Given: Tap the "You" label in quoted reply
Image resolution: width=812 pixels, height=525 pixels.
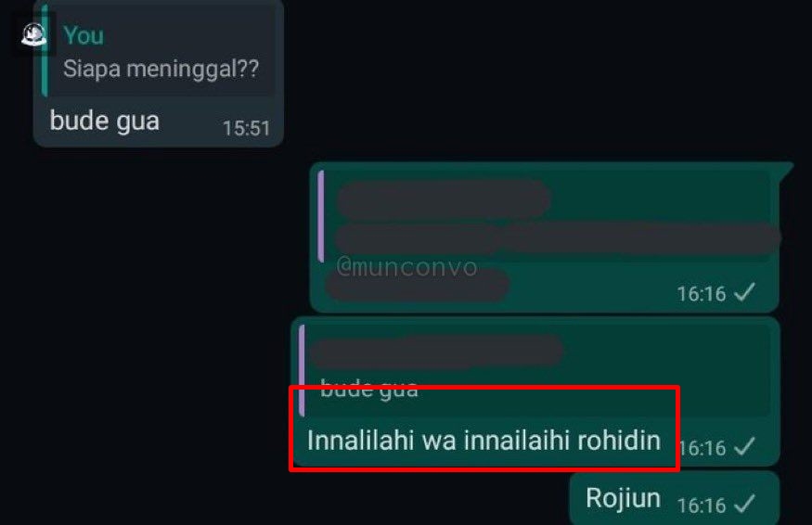Looking at the screenshot, I should (x=84, y=36).
